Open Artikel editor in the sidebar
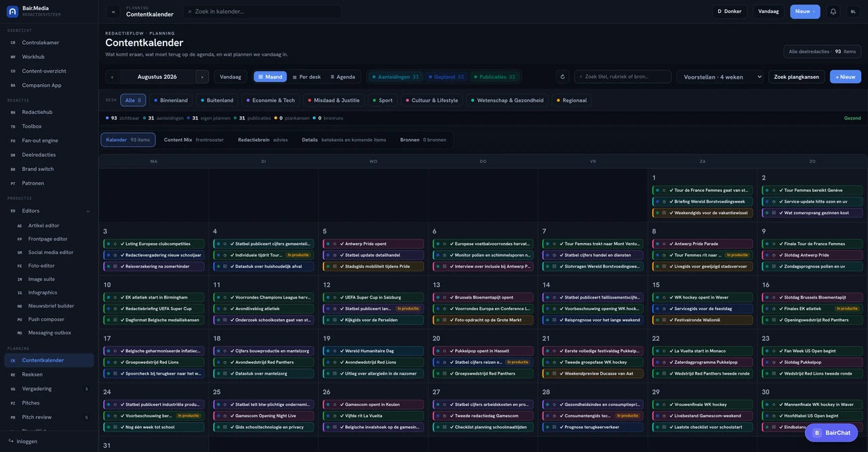Viewport: 868px width, 452px height. click(53, 225)
